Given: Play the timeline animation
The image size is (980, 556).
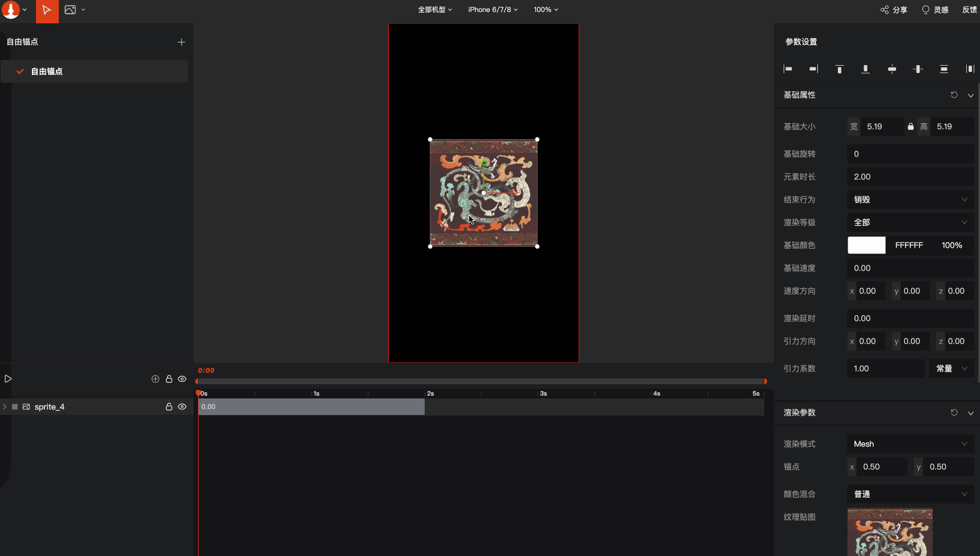Looking at the screenshot, I should click(8, 379).
